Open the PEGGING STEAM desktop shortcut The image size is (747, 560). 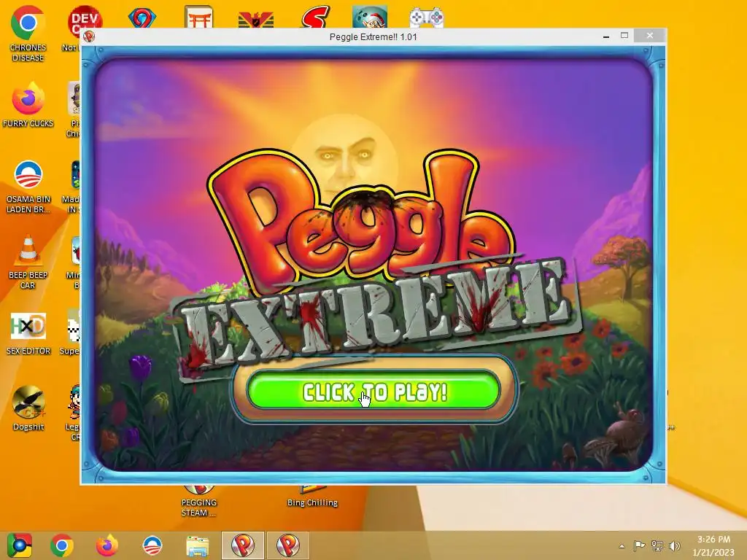coord(198,502)
